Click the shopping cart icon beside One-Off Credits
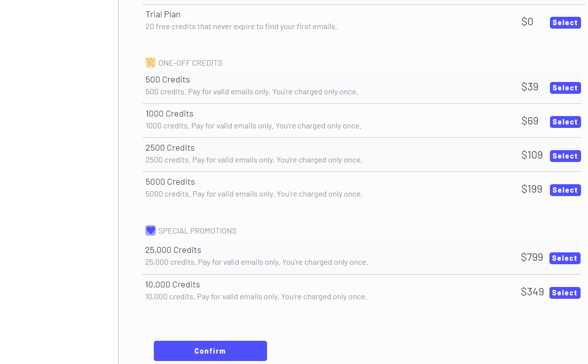This screenshot has width=588, height=364. [150, 63]
